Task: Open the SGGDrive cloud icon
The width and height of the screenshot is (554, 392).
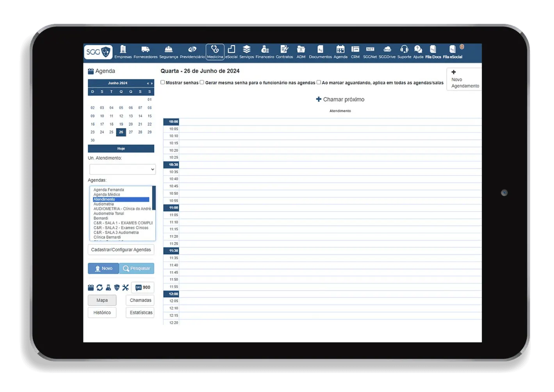Action: pos(387,52)
